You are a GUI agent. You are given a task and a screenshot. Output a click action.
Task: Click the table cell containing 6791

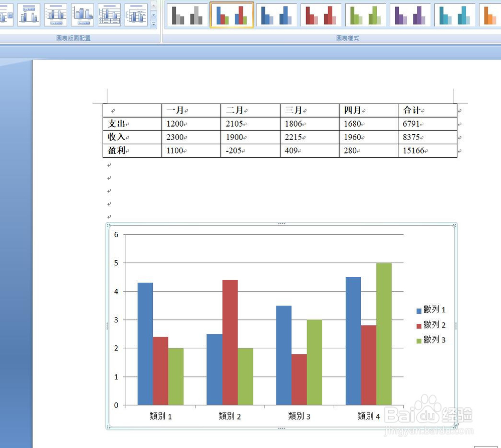point(412,124)
